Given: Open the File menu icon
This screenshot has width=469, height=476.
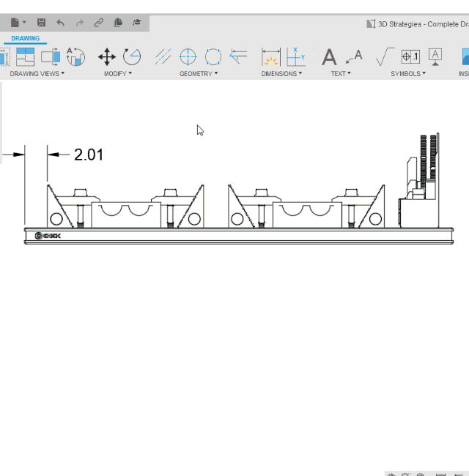Looking at the screenshot, I should (15, 23).
